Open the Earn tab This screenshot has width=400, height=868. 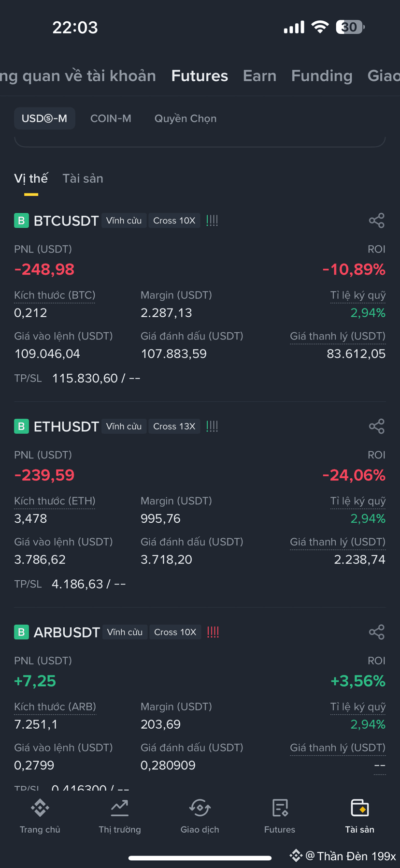(260, 76)
